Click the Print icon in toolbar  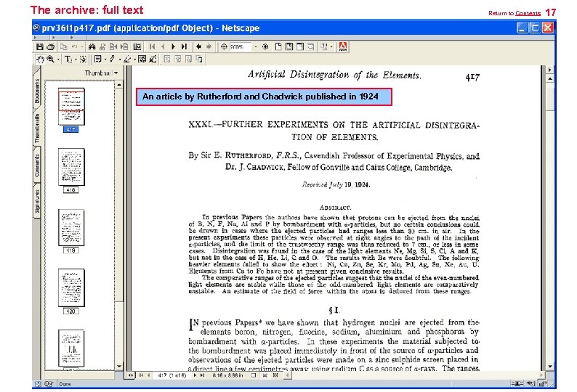pos(51,46)
